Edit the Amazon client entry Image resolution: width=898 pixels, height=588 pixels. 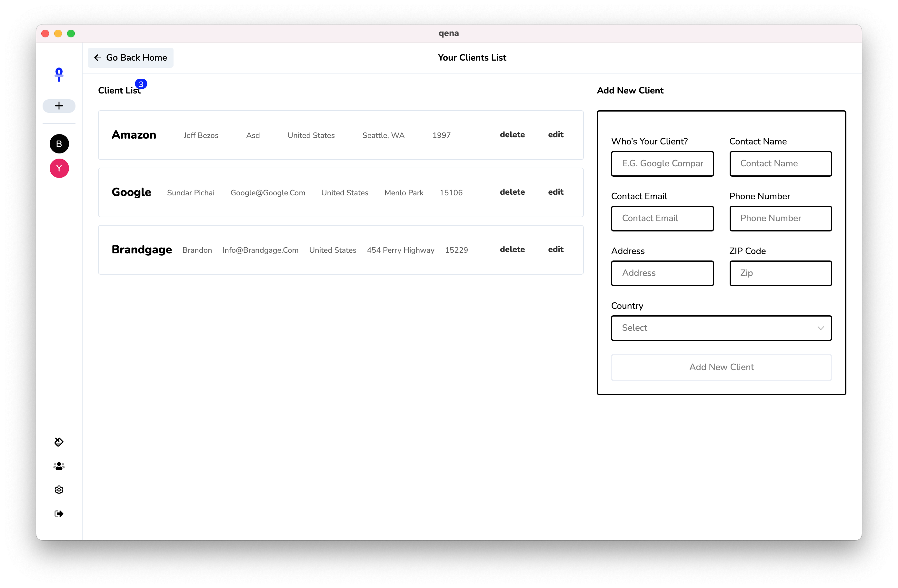tap(555, 135)
